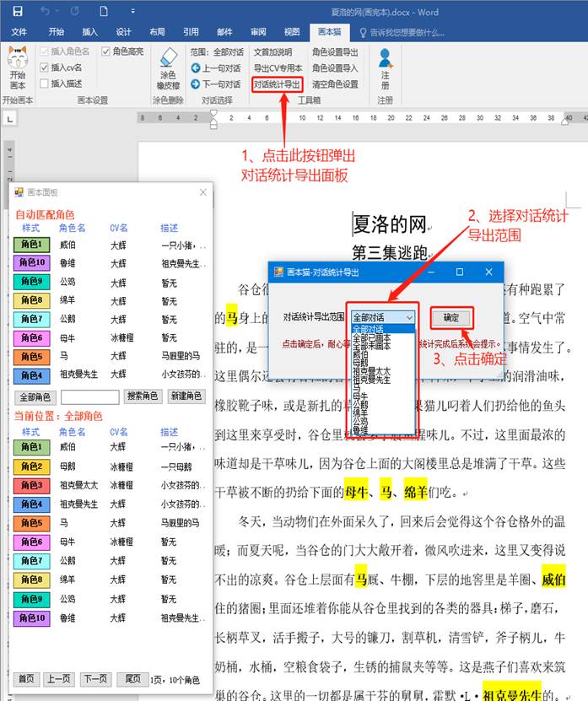Choose 祖克曼太太 from the dropdown list
This screenshot has width=588, height=701.
tap(383, 371)
